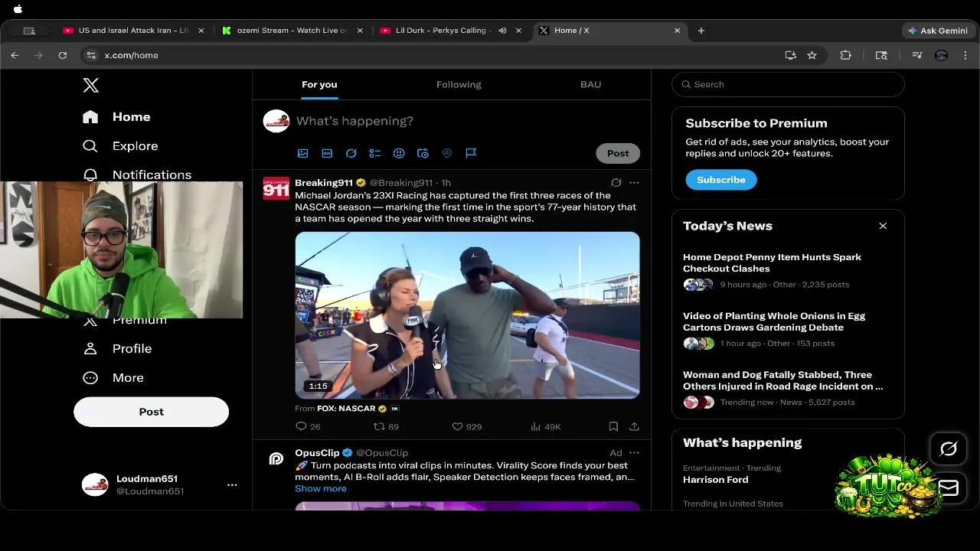Expand the More menu in sidebar
This screenshot has height=551, width=980.
(x=127, y=377)
